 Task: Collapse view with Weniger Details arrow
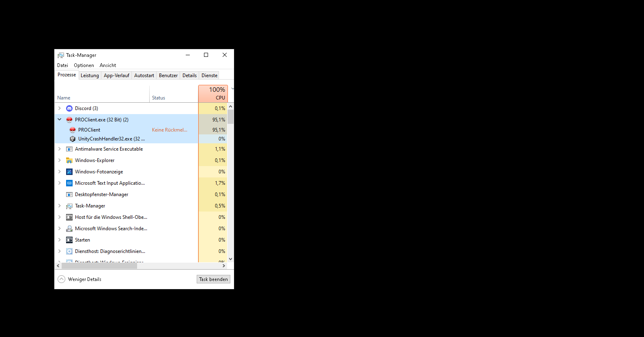(61, 279)
